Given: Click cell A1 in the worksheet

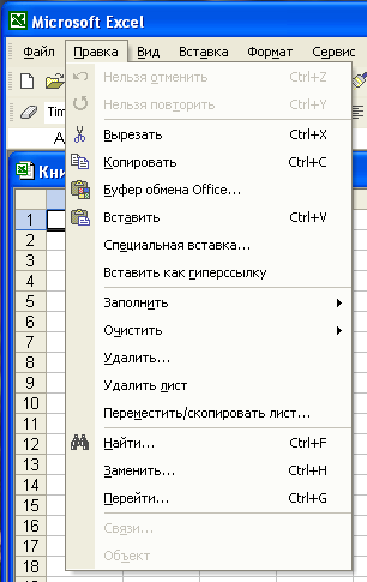Looking at the screenshot, I should coord(56,220).
